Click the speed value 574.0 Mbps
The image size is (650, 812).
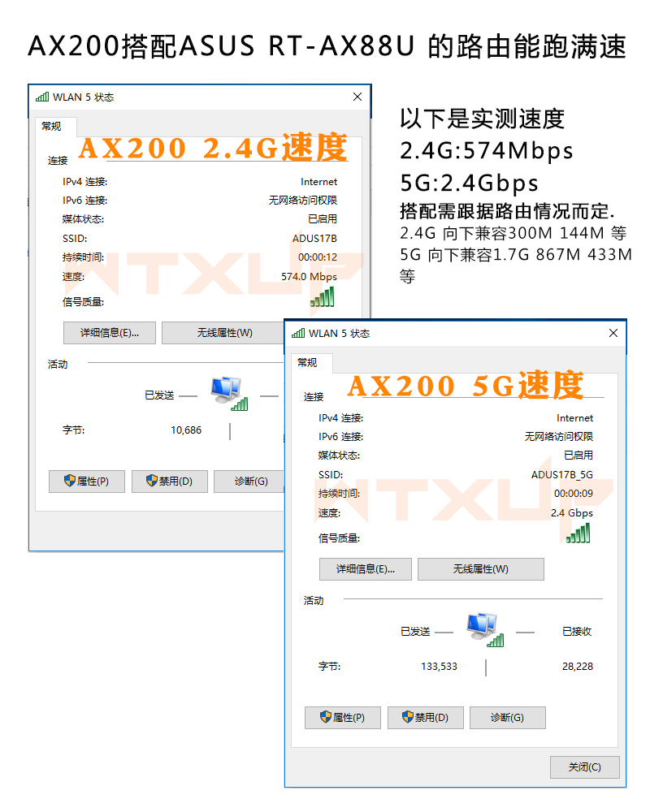309,277
